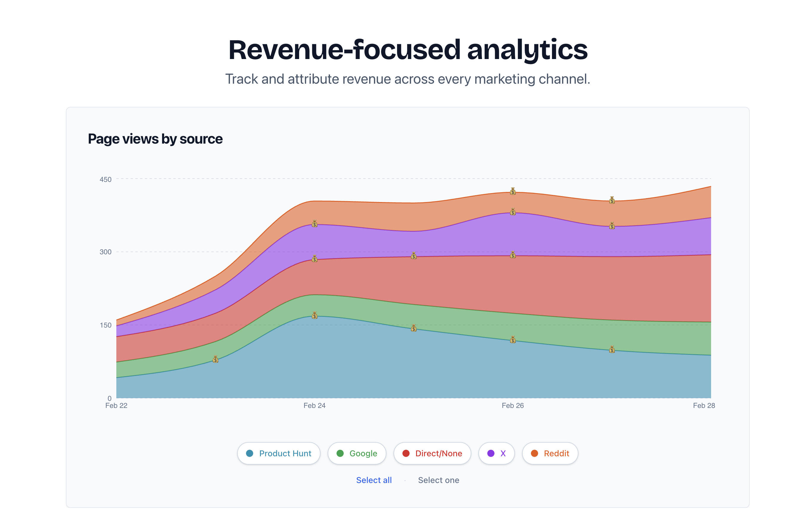Screen dimensions: 812x518
Task: Click the money bag on Product Hunt line at Feb 23
Action: tap(215, 360)
